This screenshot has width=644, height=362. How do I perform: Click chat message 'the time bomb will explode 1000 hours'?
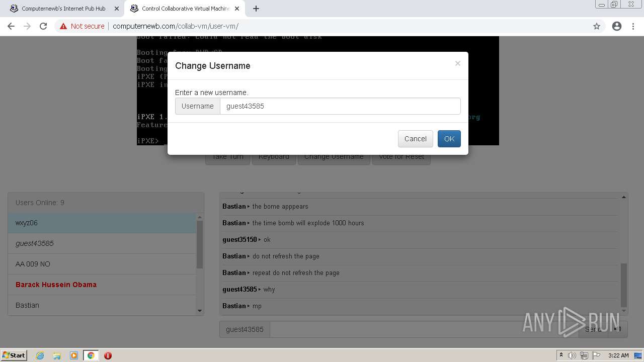tap(308, 223)
